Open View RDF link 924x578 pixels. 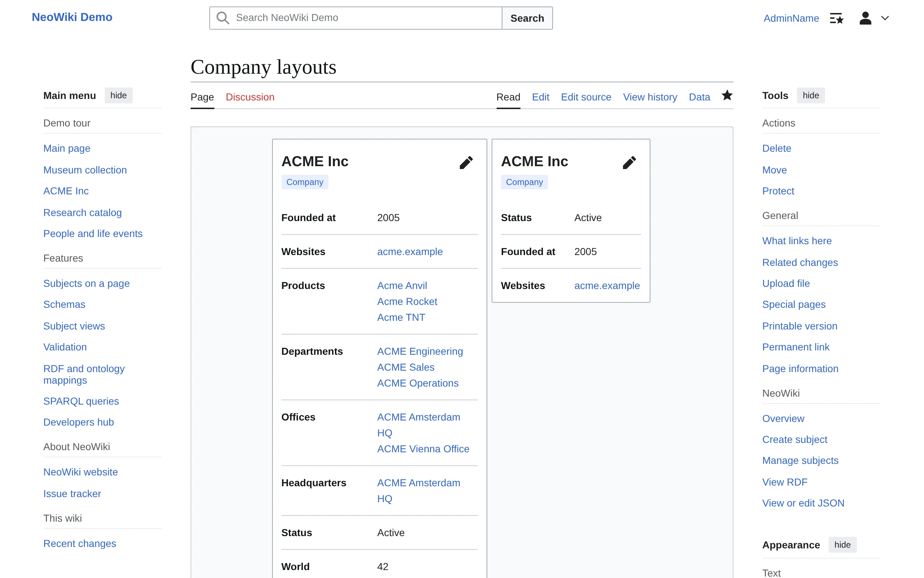(785, 482)
